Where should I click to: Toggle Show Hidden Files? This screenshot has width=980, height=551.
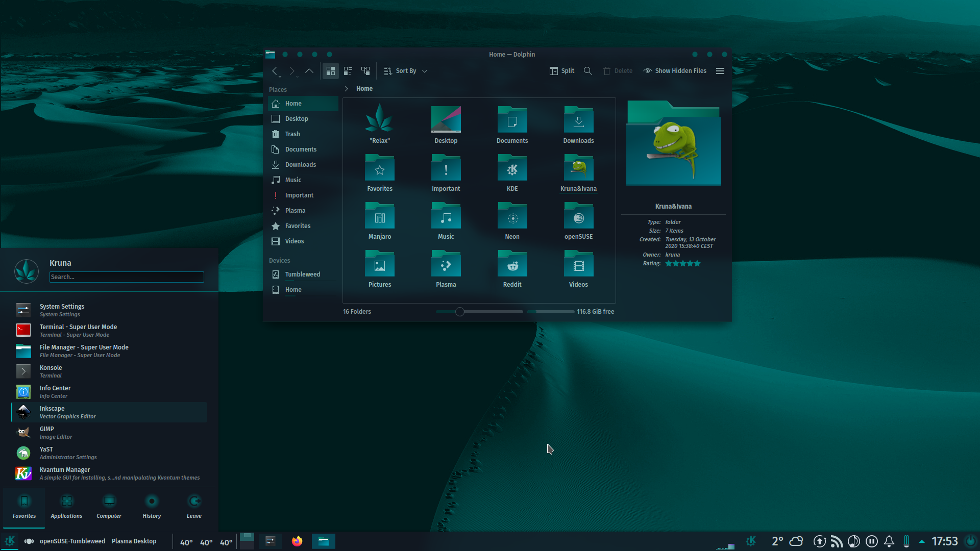pyautogui.click(x=675, y=71)
